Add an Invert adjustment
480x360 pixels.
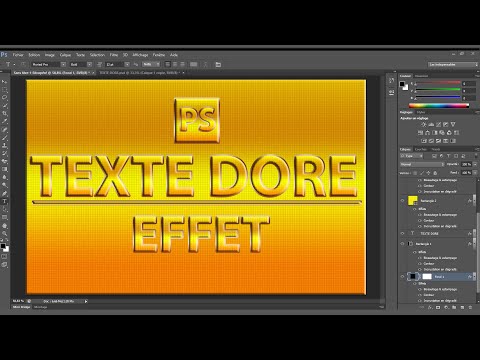tap(424, 141)
